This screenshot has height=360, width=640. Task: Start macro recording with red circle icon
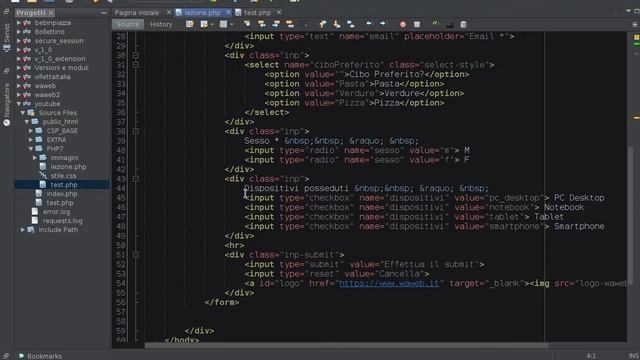point(403,24)
